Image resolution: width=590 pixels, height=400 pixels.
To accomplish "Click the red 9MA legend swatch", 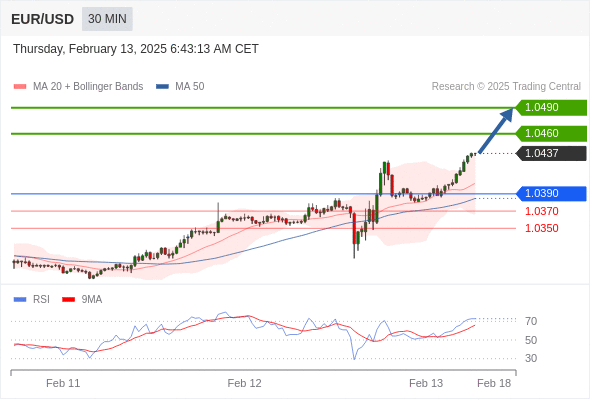I will click(x=68, y=300).
